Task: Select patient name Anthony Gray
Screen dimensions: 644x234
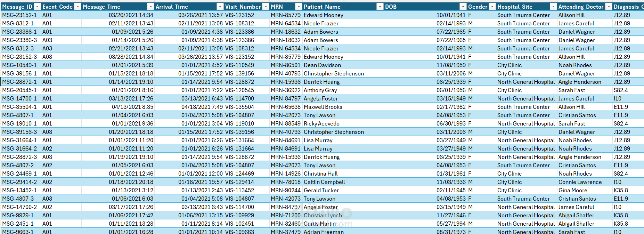Action: coord(320,90)
